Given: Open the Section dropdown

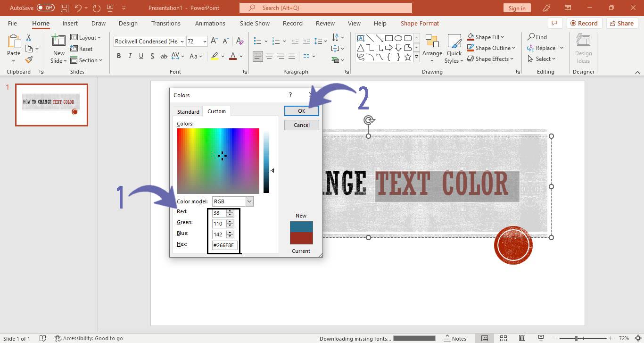Looking at the screenshot, I should click(x=87, y=60).
